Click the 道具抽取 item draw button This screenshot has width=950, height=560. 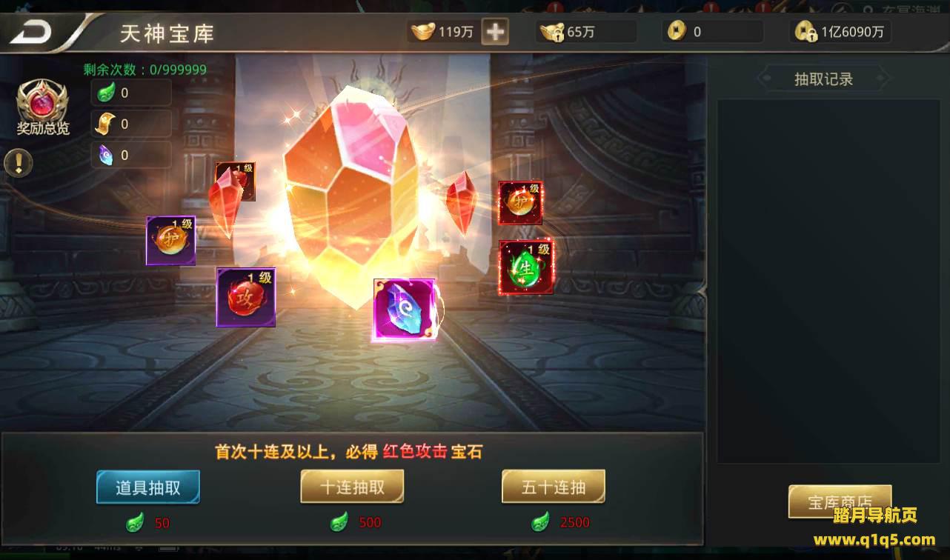[148, 487]
